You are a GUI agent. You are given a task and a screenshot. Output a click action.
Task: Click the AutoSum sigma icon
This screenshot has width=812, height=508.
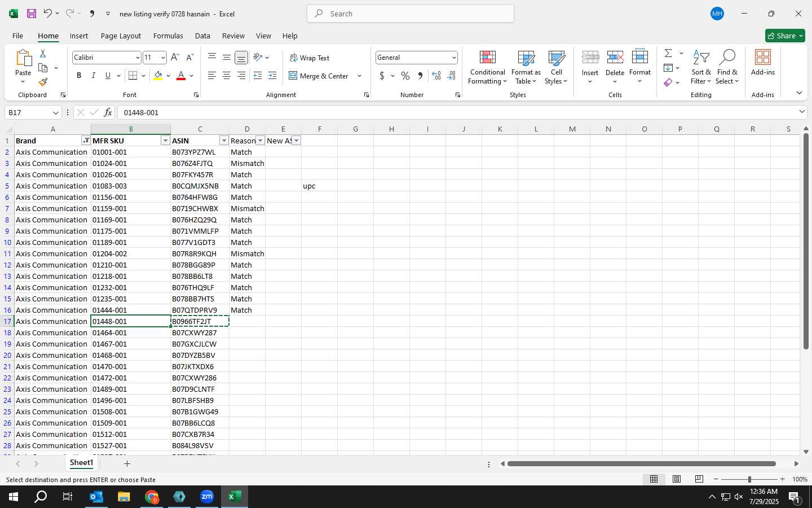click(x=668, y=53)
